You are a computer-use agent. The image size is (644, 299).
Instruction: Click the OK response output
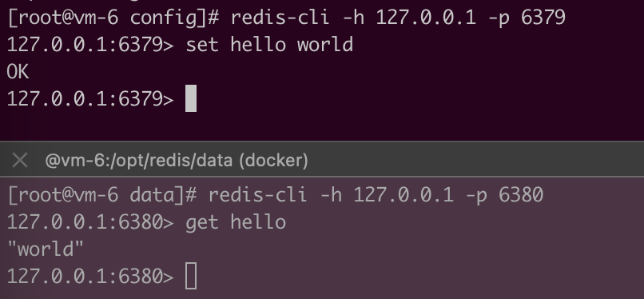[x=18, y=72]
